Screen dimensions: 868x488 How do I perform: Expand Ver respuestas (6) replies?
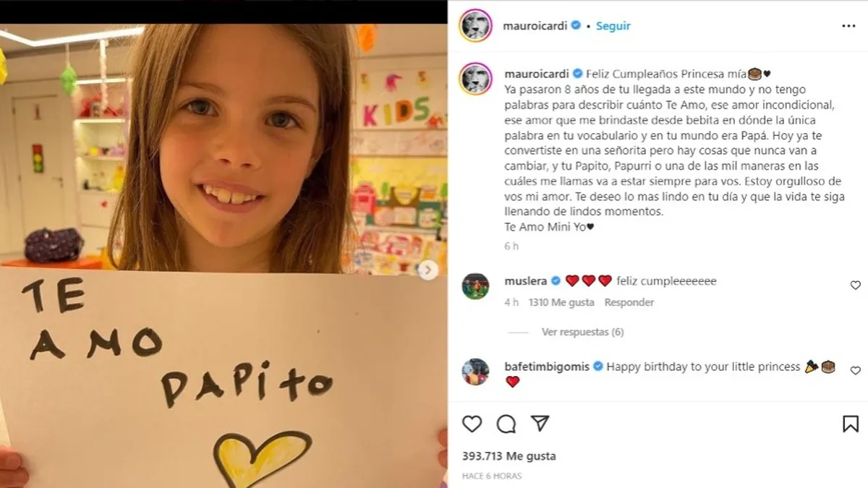point(582,332)
